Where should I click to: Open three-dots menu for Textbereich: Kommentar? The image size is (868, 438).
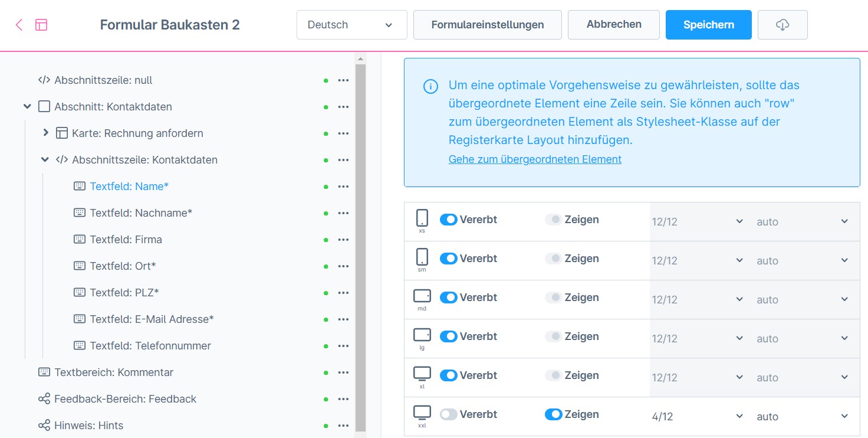[x=343, y=372]
